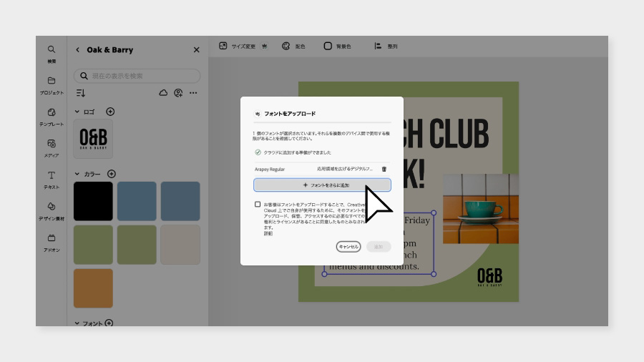Viewport: 644px width, 362px height.
Task: Select the テキスト tool in sidebar
Action: tap(52, 180)
